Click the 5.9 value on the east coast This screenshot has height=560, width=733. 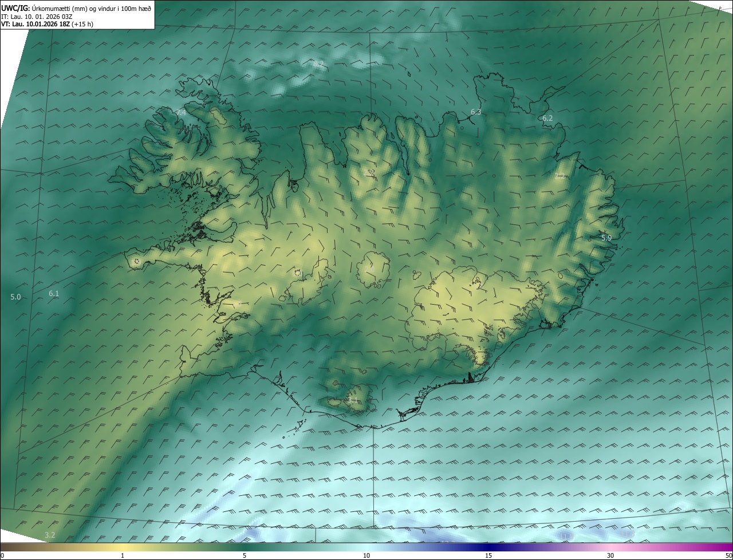pyautogui.click(x=606, y=238)
